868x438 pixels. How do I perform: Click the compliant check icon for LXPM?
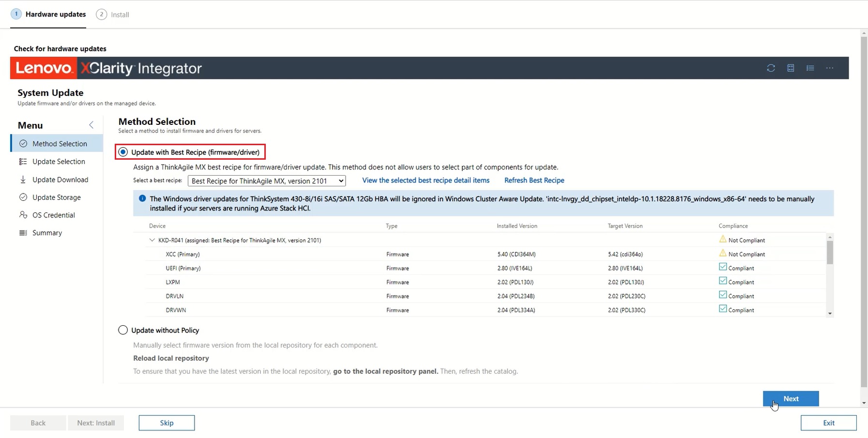[x=723, y=281]
